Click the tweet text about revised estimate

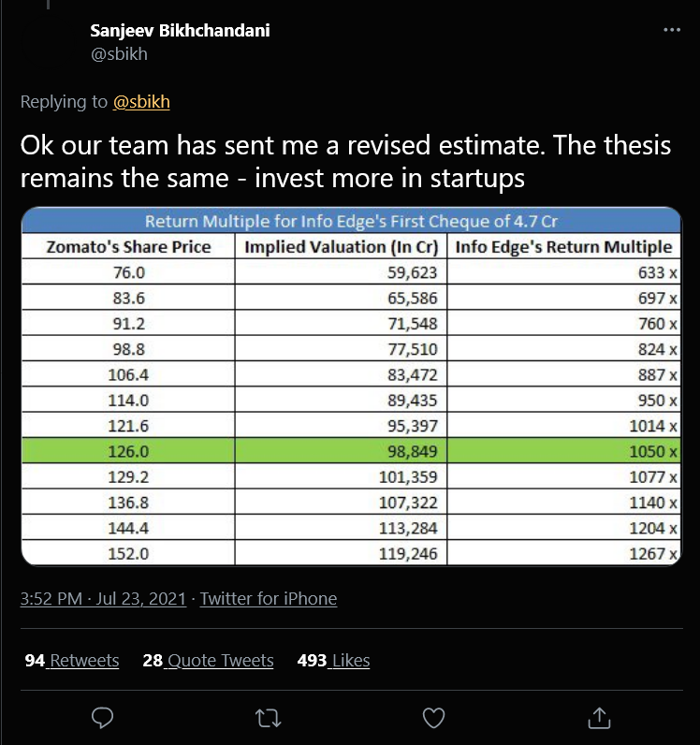(346, 163)
